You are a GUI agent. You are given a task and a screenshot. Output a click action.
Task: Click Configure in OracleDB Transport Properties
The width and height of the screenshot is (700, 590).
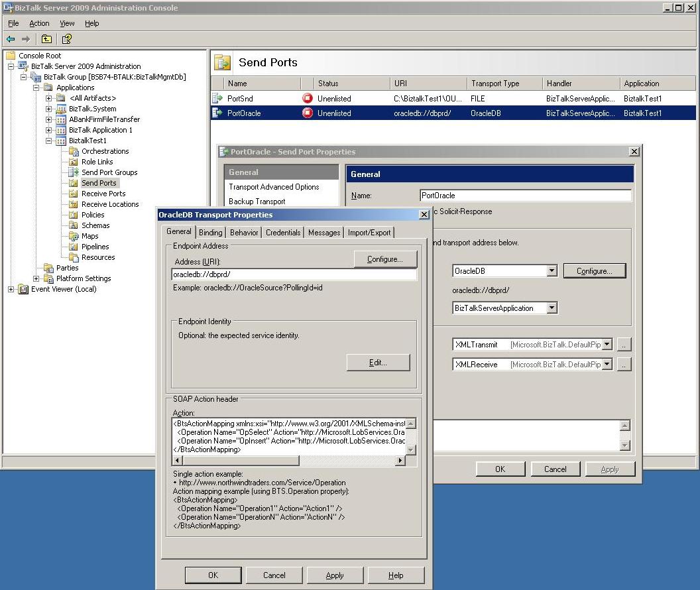point(385,259)
